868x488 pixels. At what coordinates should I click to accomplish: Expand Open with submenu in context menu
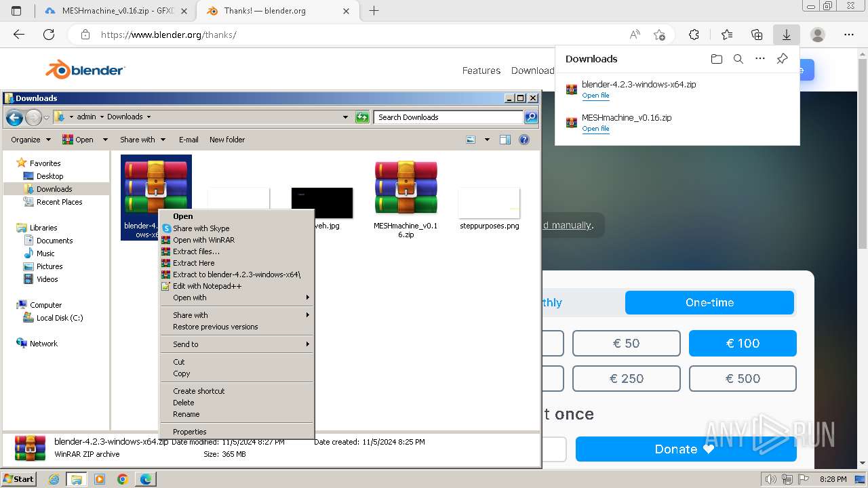[x=237, y=298]
